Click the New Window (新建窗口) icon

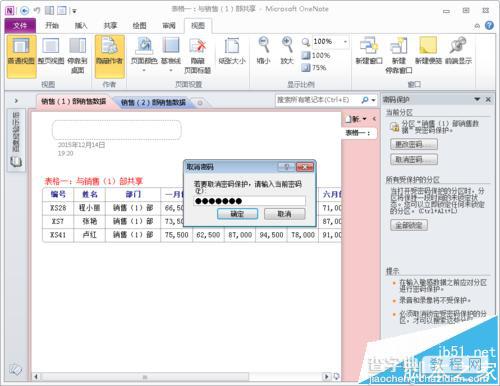[369, 51]
